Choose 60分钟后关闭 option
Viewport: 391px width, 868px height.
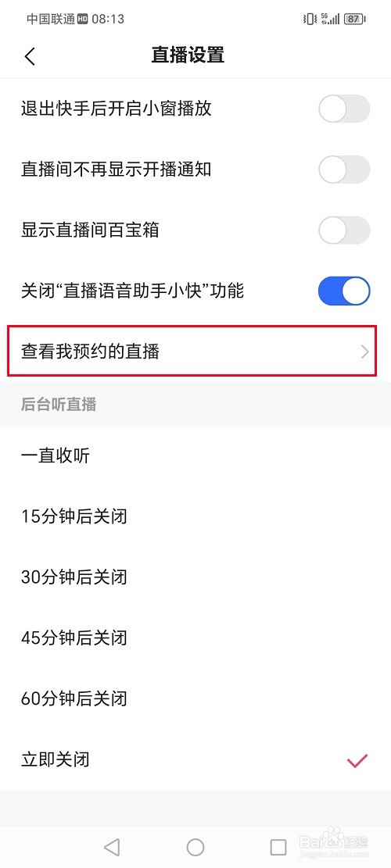(x=195, y=698)
